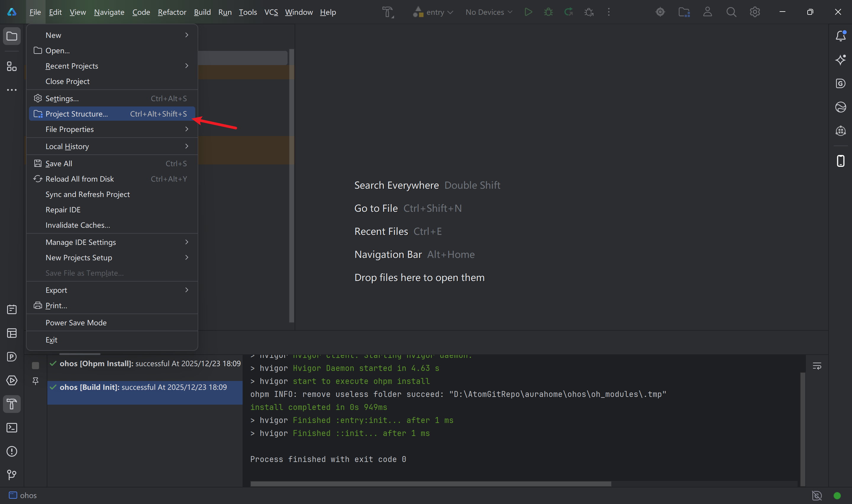Open the Terminal tool window
The height and width of the screenshot is (504, 852).
pos(12,428)
